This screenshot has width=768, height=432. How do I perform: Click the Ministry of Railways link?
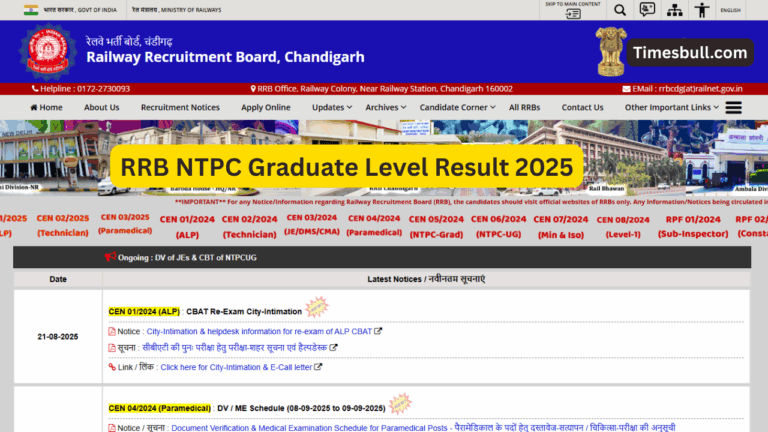tap(176, 10)
